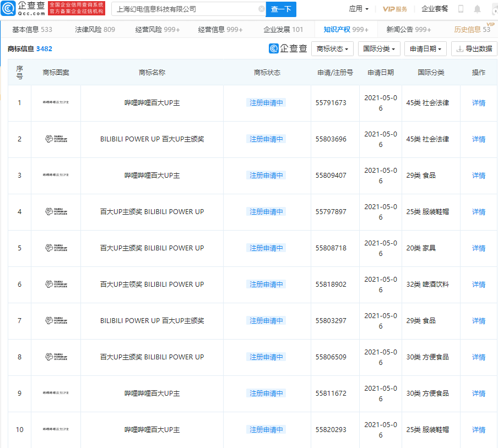
Task: Open 详情 for registration 55808718
Action: [479, 248]
